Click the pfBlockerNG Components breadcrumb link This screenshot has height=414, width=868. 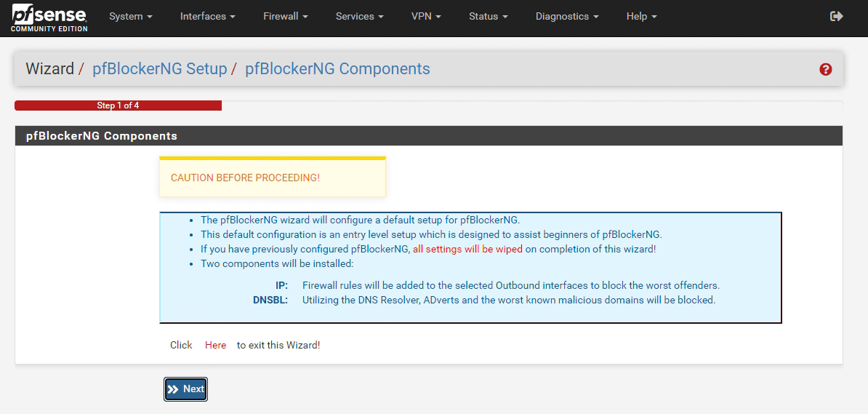coord(337,69)
